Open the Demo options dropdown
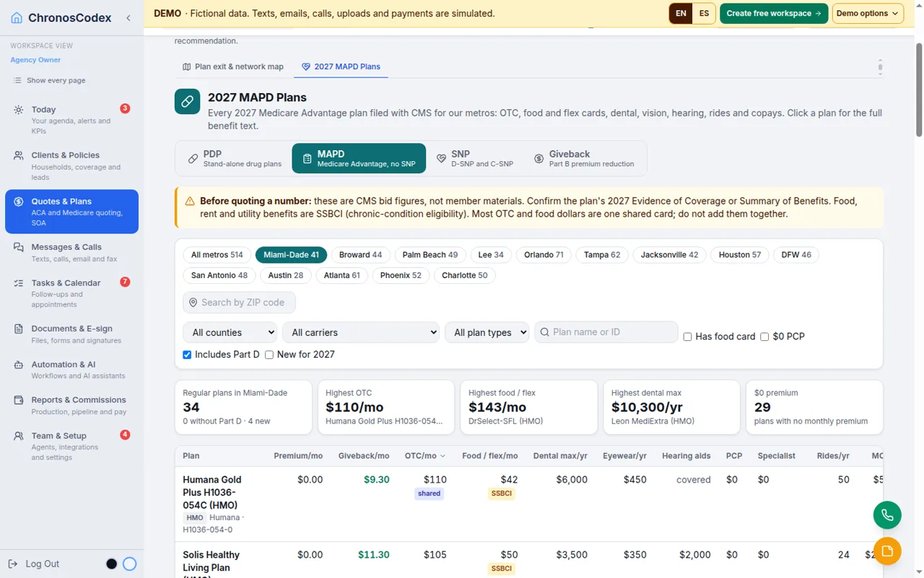The image size is (924, 578). click(x=868, y=14)
